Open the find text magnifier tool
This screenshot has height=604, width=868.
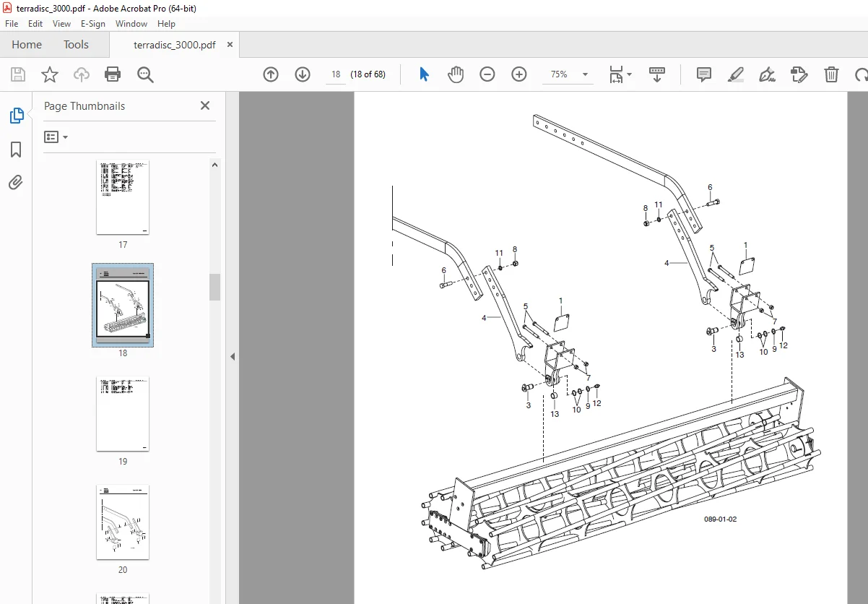coord(145,74)
